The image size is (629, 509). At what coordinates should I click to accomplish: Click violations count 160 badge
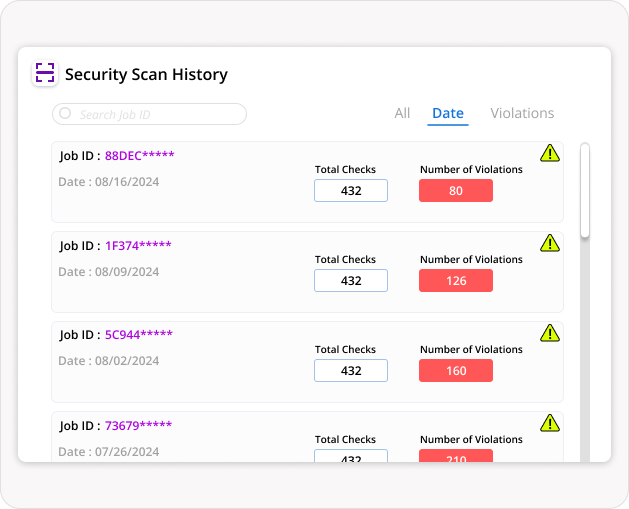click(x=456, y=370)
